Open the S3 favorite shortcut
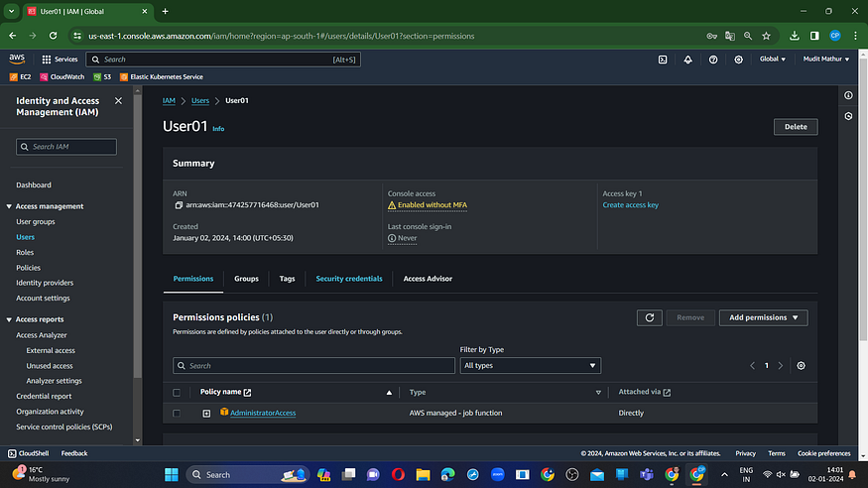Viewport: 868px width, 488px height. [102, 77]
